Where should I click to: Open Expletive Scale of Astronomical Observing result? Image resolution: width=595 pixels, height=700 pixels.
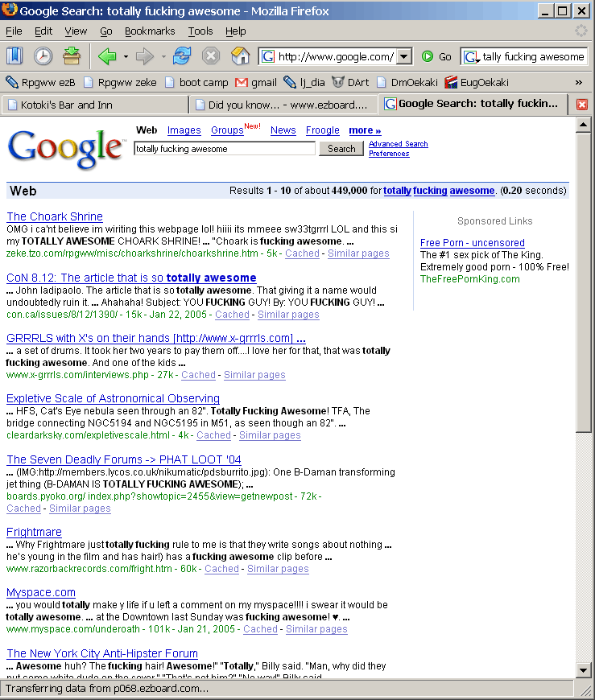pos(113,398)
